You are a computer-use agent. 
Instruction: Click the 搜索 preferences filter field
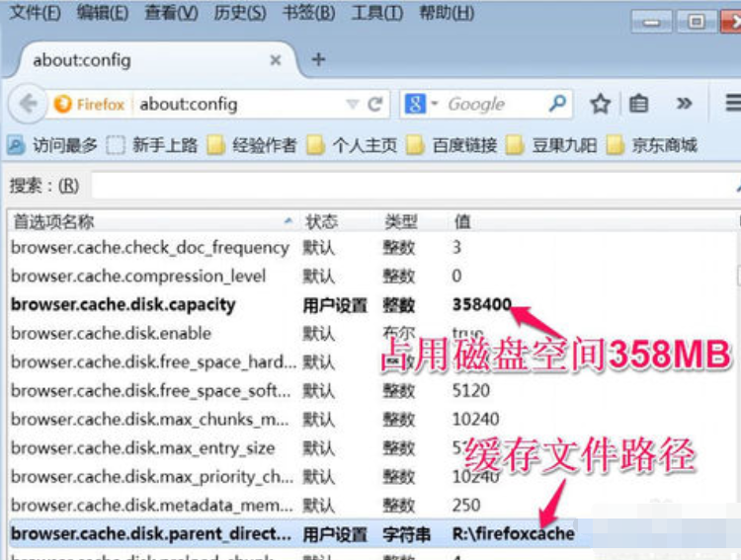point(416,186)
